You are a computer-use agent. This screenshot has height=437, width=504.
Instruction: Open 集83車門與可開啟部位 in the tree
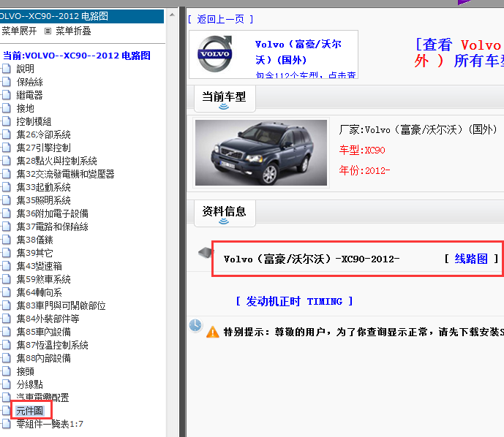(x=61, y=305)
